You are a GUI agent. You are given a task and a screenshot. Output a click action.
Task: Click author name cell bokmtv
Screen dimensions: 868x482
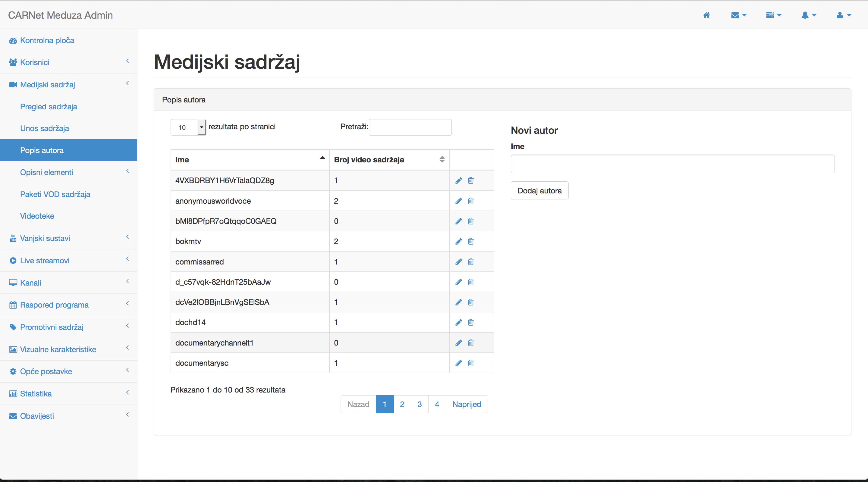point(250,242)
